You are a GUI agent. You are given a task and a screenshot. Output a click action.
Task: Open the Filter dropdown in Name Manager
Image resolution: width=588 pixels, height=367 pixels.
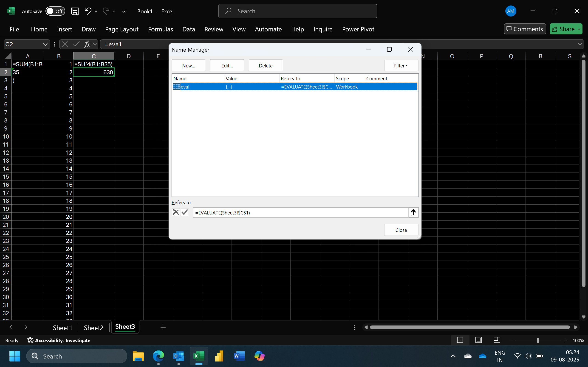coord(401,66)
